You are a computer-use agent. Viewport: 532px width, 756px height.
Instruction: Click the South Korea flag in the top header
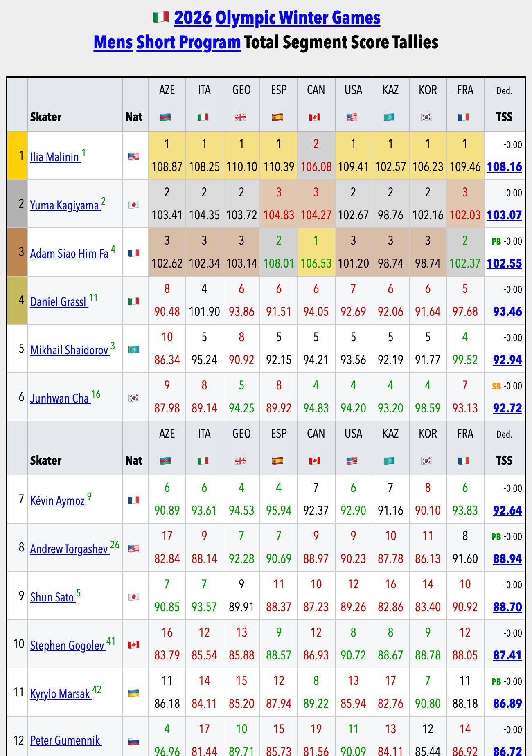[x=426, y=117]
